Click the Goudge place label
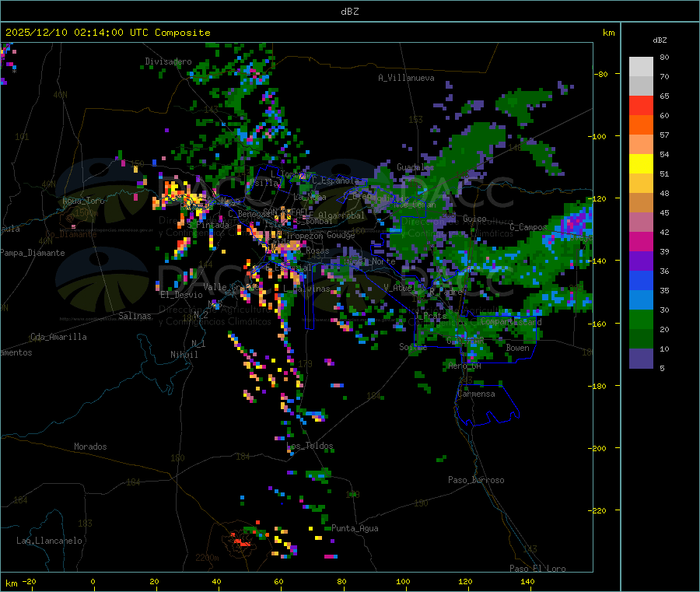Screen dimensions: 700x592 pyautogui.click(x=341, y=235)
